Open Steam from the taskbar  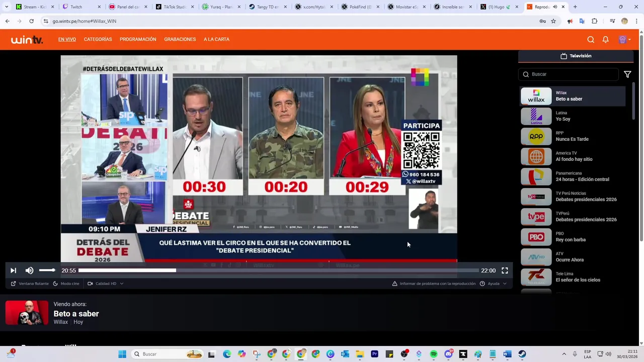tap(522, 354)
